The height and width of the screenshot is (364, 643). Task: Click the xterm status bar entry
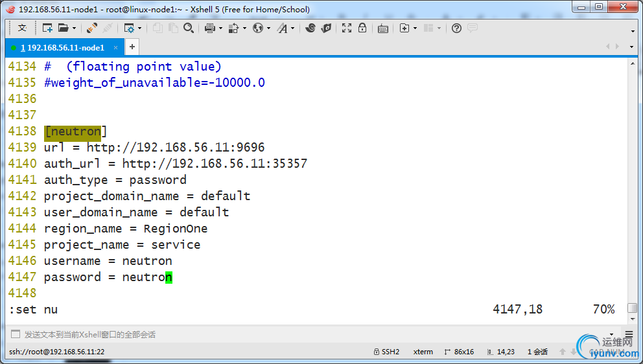[423, 352]
